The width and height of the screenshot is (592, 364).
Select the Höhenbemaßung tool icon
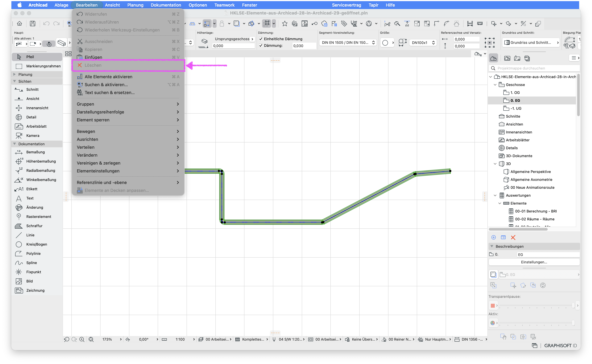click(x=19, y=161)
